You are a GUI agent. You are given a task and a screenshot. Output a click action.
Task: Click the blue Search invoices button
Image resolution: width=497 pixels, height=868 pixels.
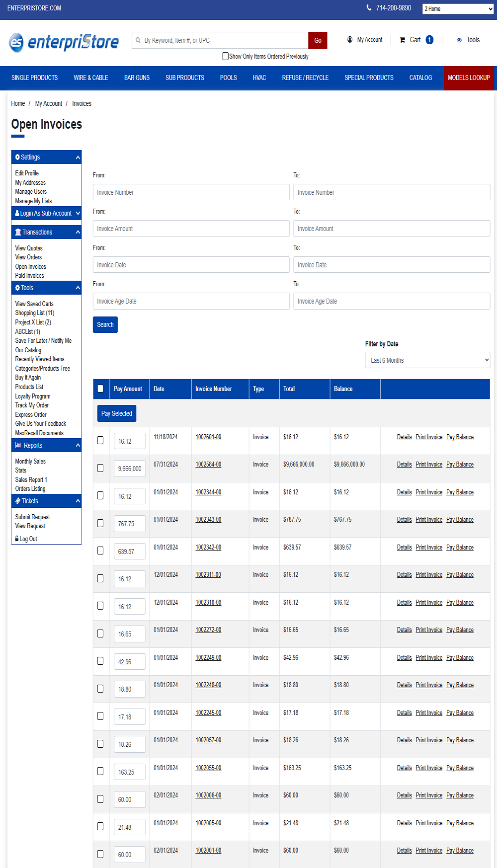click(x=105, y=324)
